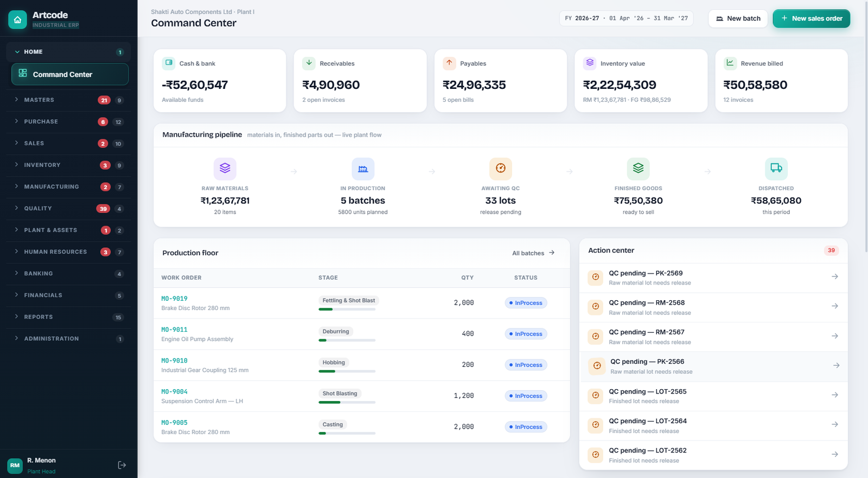Expand the Quality sidebar section

(68, 208)
